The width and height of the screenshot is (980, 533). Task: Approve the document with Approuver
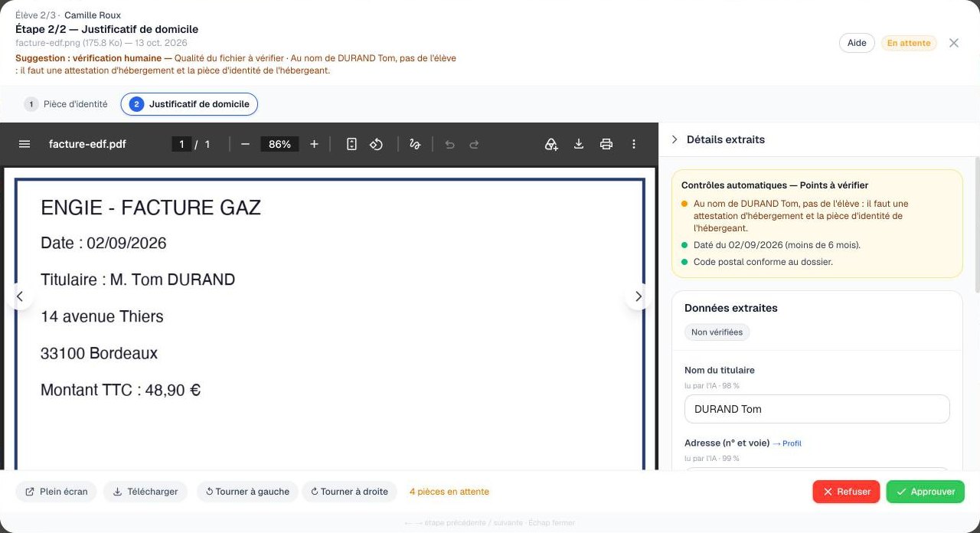[926, 492]
